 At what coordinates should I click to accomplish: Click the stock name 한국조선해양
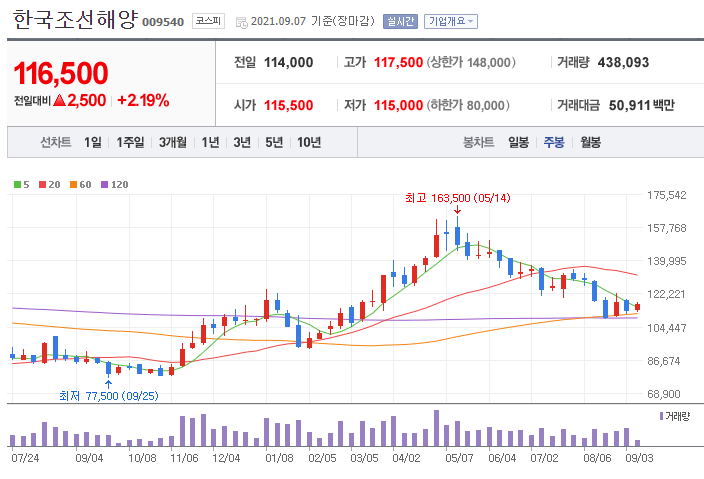(75, 20)
